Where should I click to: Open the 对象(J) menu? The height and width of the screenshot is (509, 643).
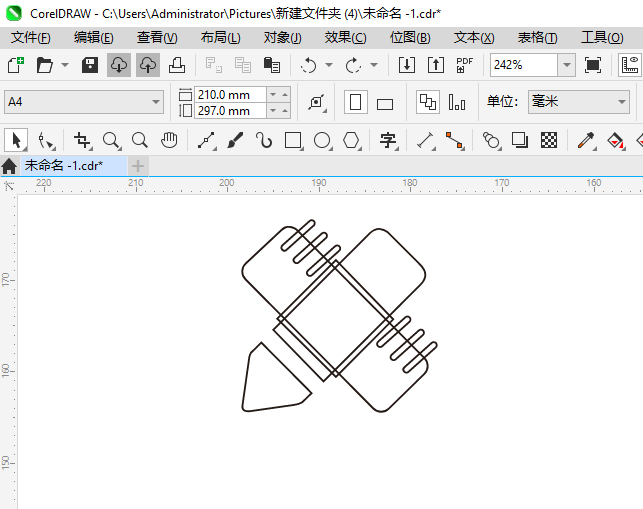tap(283, 38)
